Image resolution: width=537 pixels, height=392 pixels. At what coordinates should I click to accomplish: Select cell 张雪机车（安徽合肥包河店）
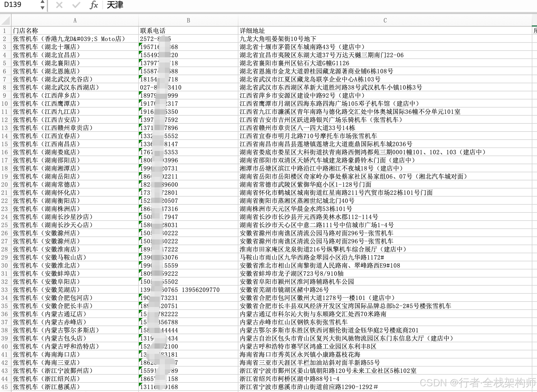click(75, 298)
